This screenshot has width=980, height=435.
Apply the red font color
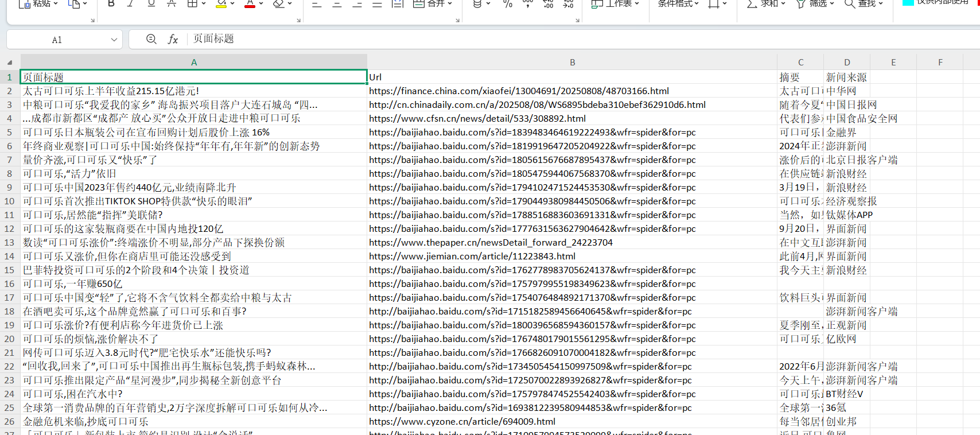coord(250,3)
